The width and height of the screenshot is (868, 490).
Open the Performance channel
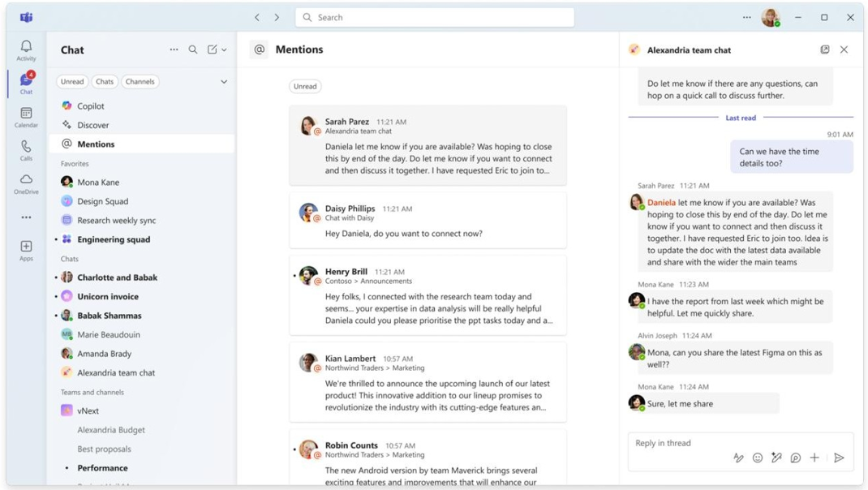tap(102, 468)
